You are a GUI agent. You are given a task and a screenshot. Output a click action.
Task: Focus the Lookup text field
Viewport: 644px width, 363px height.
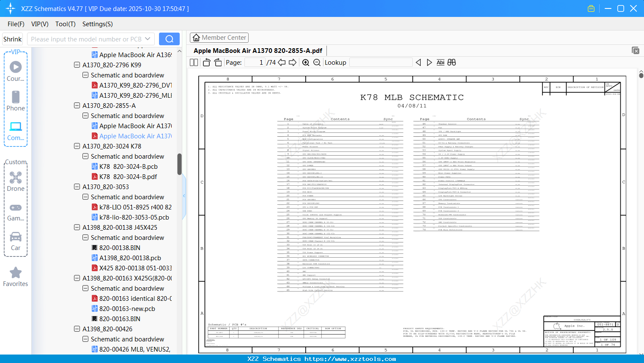pyautogui.click(x=381, y=63)
